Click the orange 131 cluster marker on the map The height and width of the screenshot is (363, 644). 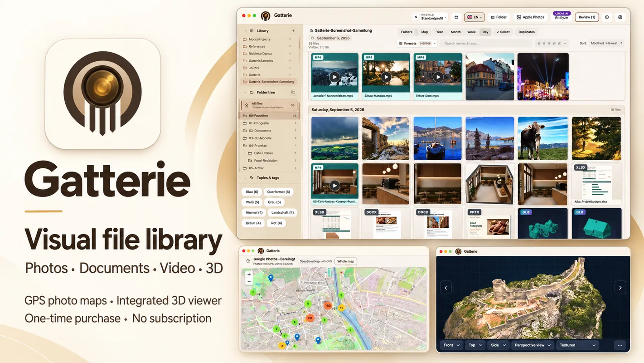pos(310,319)
